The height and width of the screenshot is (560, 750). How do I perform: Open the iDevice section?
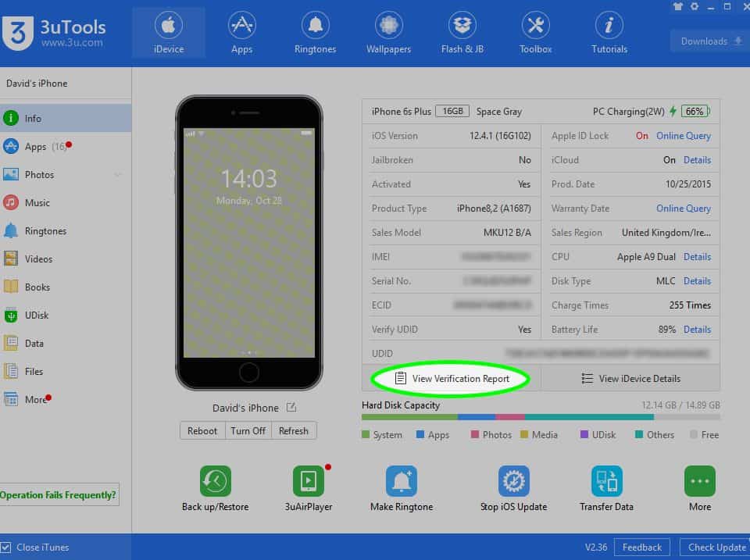[169, 33]
